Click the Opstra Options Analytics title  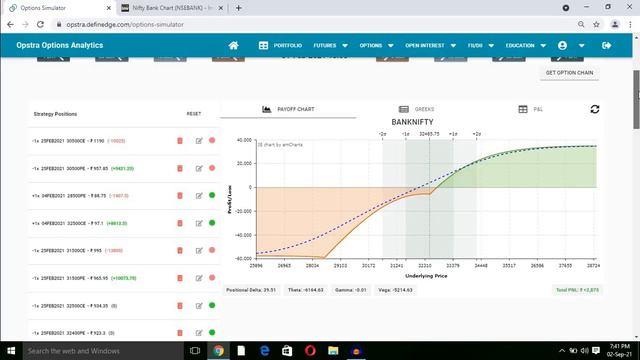60,45
